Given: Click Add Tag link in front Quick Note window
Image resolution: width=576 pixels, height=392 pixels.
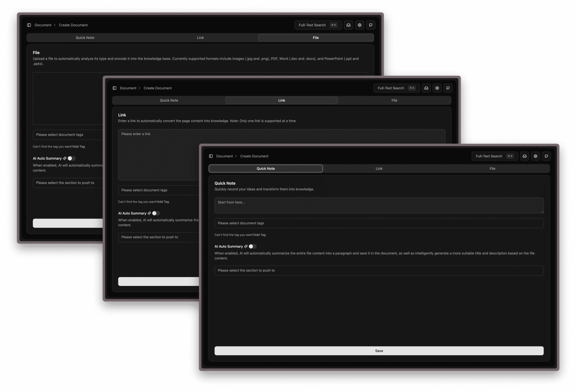Looking at the screenshot, I should pos(260,235).
